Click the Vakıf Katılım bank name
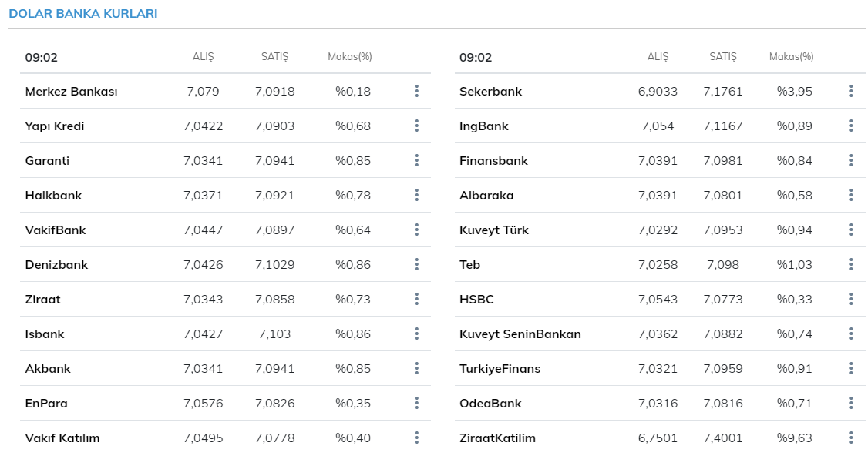868x466 pixels. 62,438
